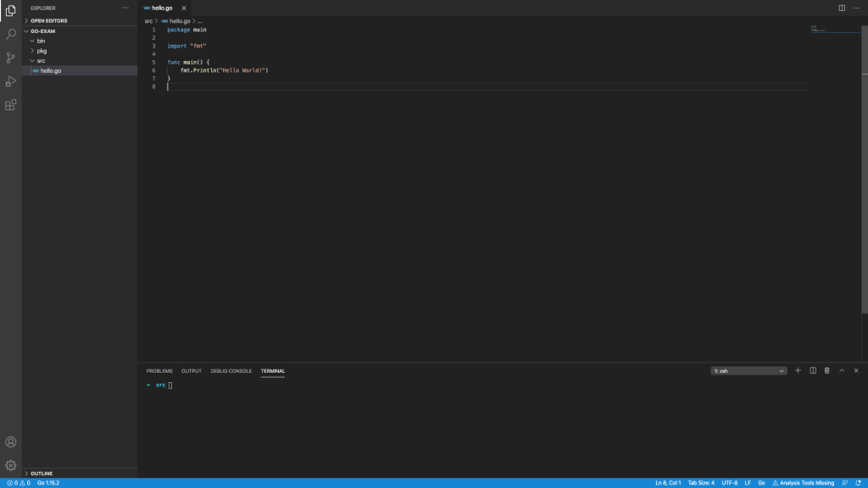This screenshot has width=868, height=488.
Task: Split the editor to the right
Action: pyautogui.click(x=842, y=8)
